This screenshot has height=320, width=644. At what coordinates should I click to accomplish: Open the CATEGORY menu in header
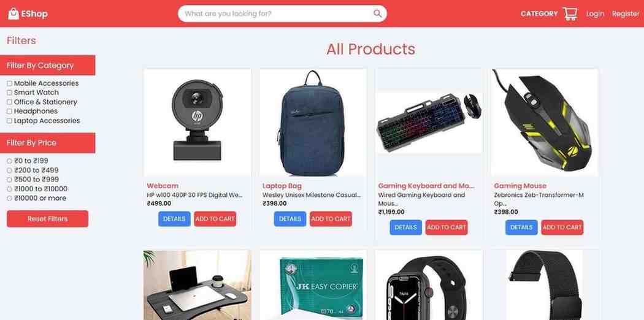click(x=539, y=13)
